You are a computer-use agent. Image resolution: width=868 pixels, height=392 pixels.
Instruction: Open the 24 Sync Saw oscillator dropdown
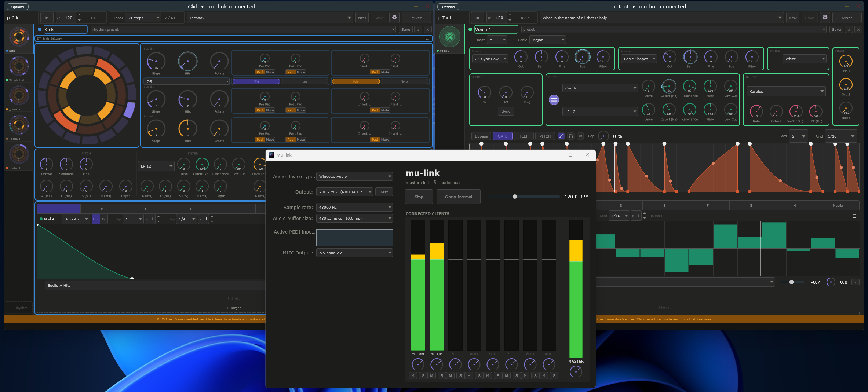490,59
